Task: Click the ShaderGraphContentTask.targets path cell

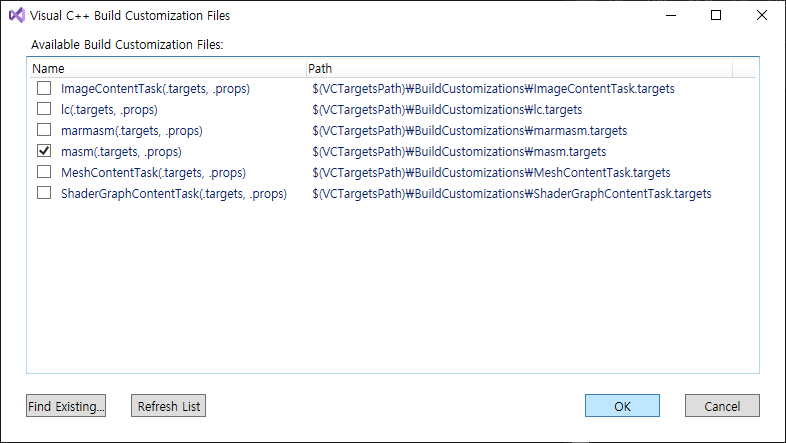Action: point(512,194)
